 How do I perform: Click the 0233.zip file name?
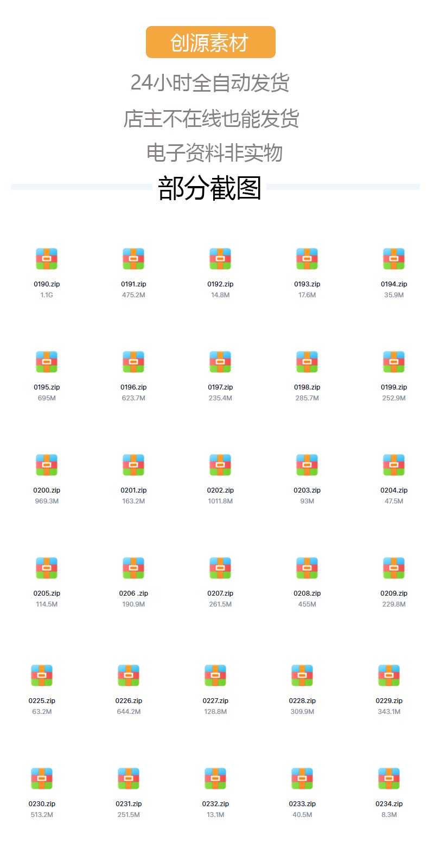(302, 804)
